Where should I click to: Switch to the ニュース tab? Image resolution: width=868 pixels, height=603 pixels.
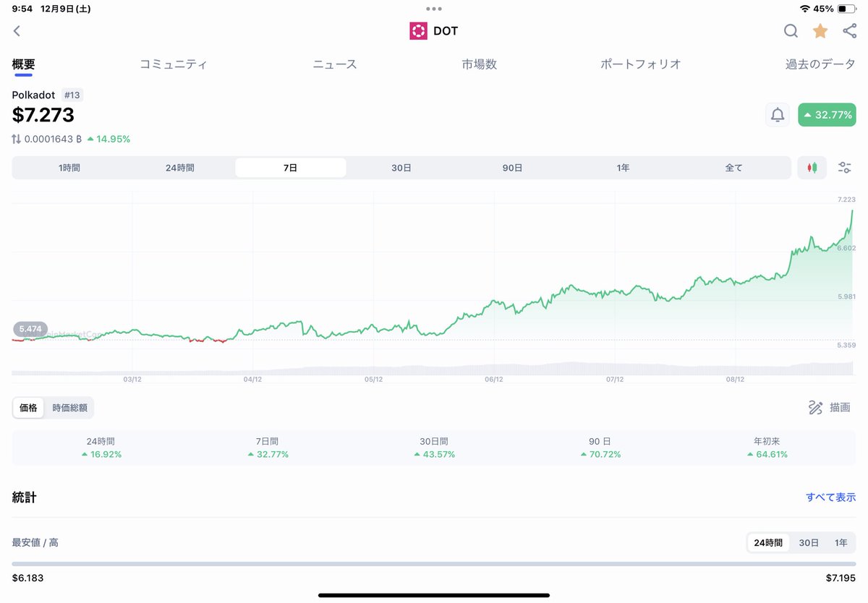(x=335, y=64)
